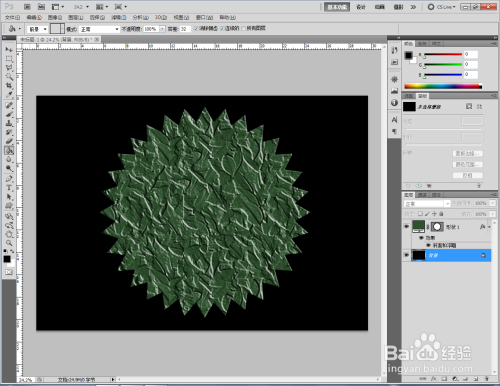Open the fill source 前景 dropdown
Image resolution: width=500 pixels, height=386 pixels.
[37, 29]
